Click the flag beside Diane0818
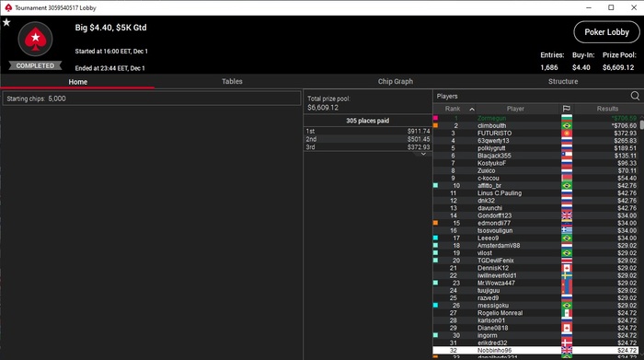Screen dimensions: 644x360 [x=567, y=328]
